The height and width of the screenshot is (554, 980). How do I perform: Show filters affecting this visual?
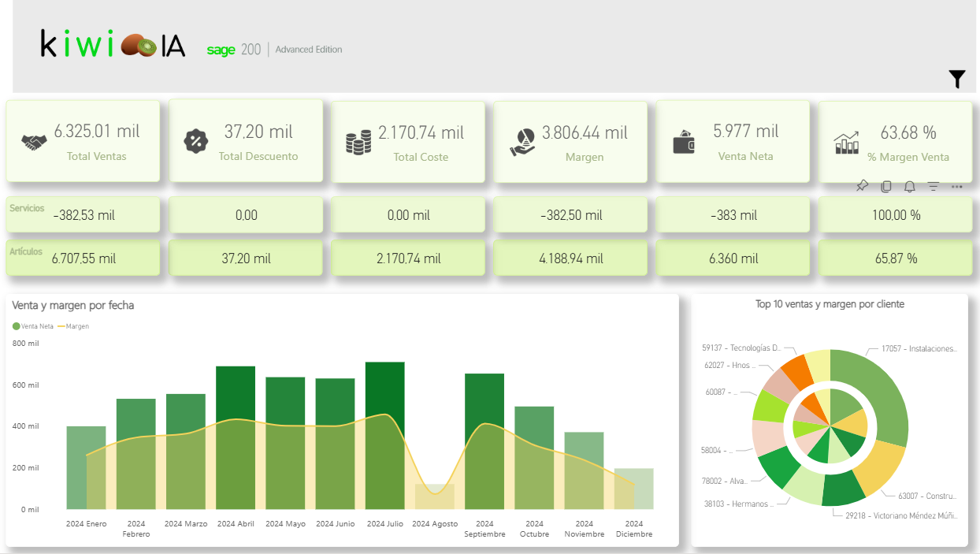pyautogui.click(x=934, y=187)
